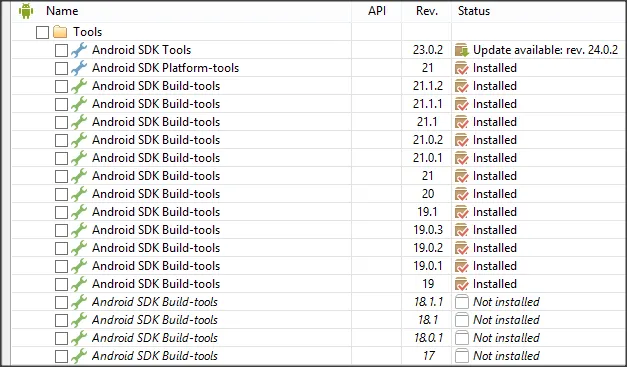Viewport: 627px width, 367px height.
Task: Click 'Installed' text in Platform-tools row
Action: 495,68
